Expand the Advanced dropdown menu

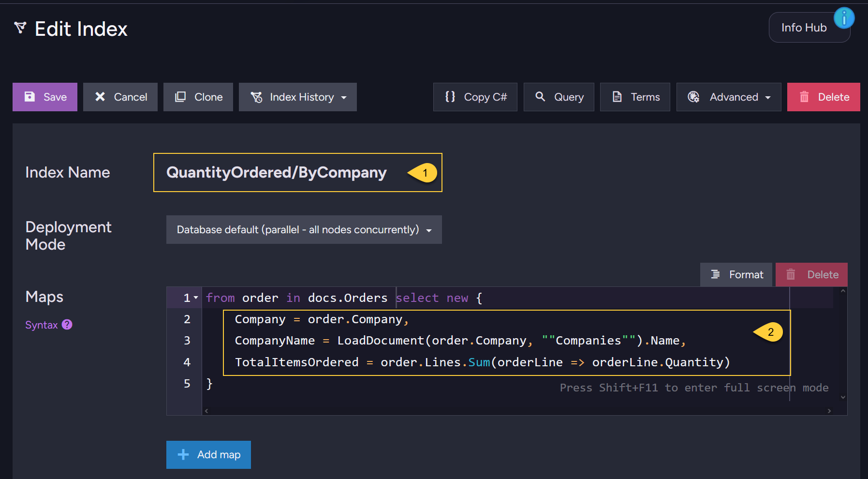click(x=729, y=97)
